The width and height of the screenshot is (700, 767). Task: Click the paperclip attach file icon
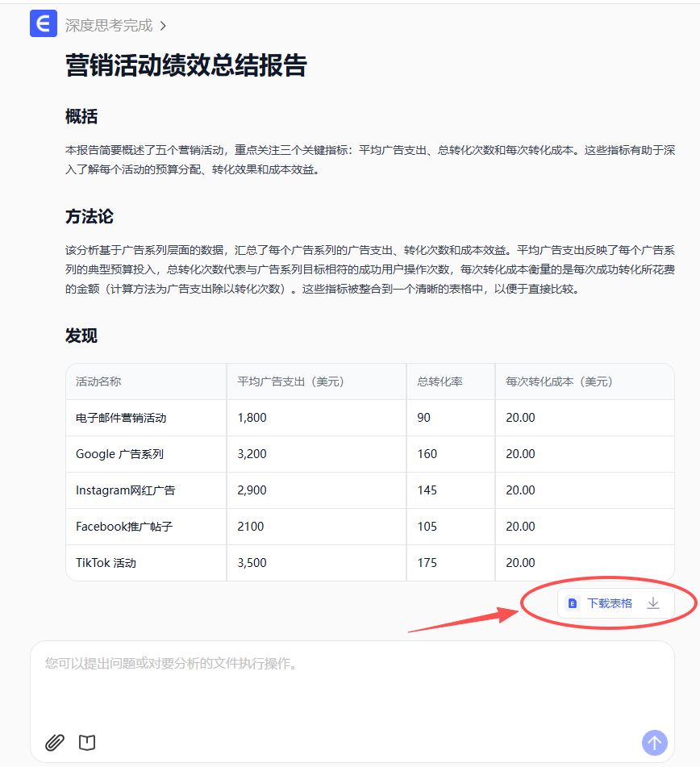[54, 742]
